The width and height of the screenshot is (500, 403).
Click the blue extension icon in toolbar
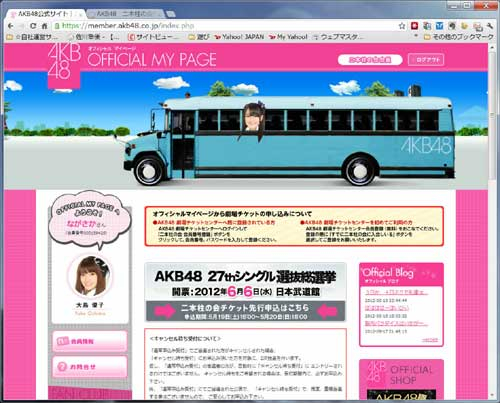(x=439, y=26)
